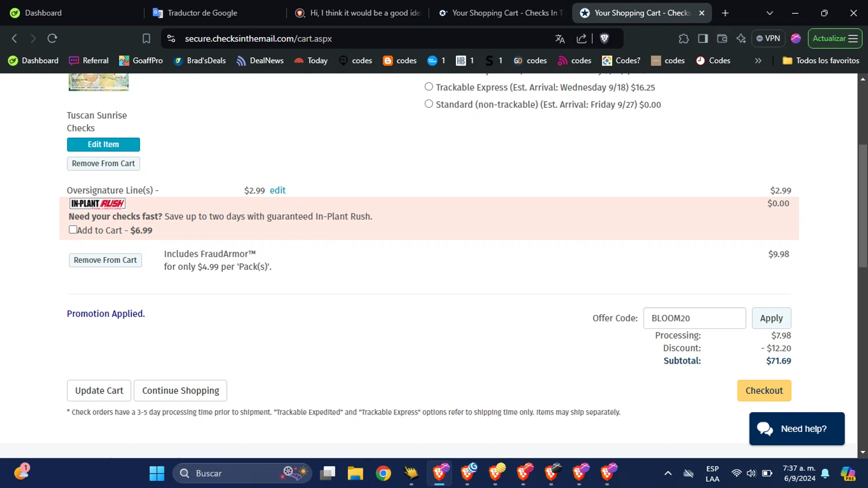
Task: Open the browser profile avatar
Action: (x=796, y=39)
